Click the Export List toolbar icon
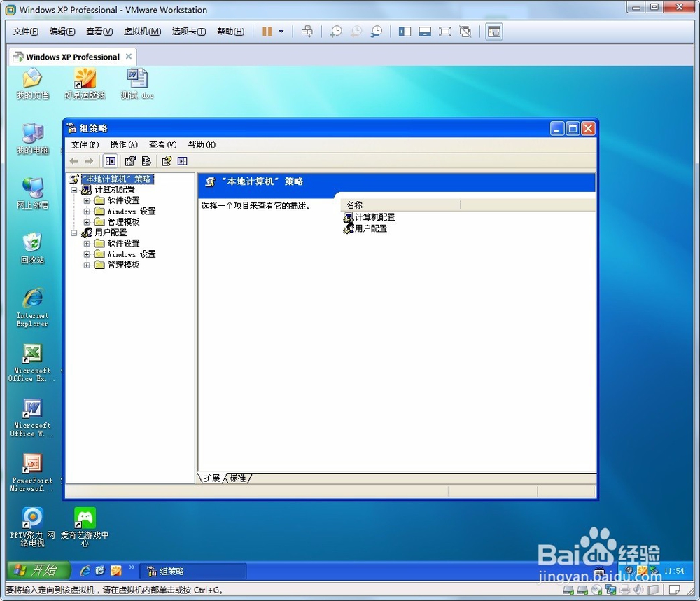The image size is (700, 601). pos(146,161)
